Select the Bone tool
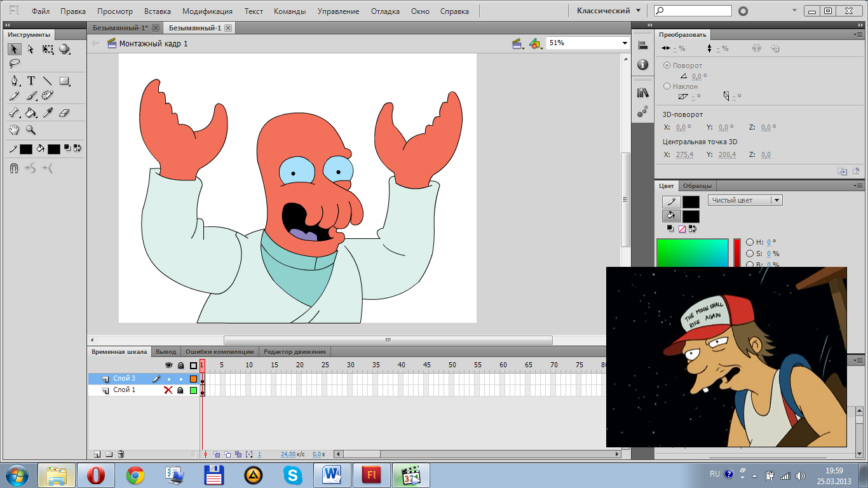Viewport: 868px width, 488px height. click(x=14, y=112)
